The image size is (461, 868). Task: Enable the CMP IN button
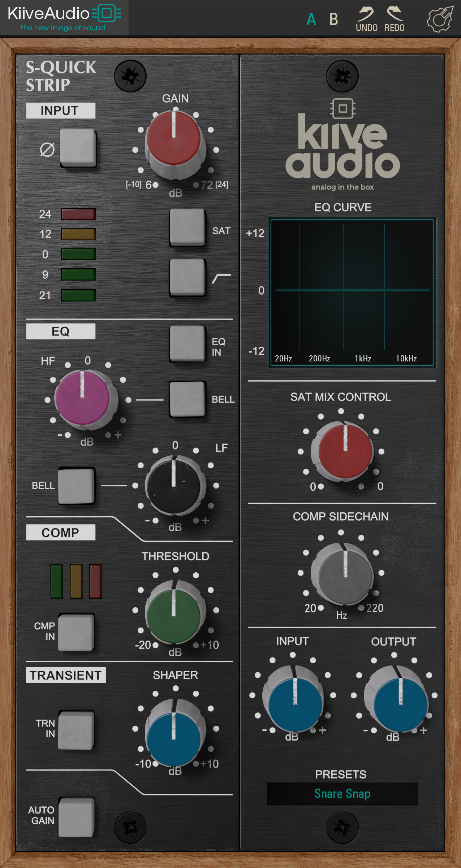[x=76, y=632]
